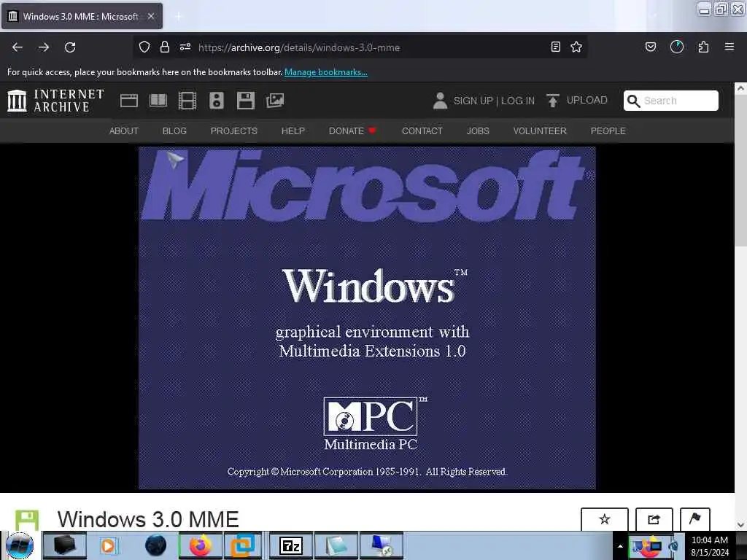Toggle reader view icon

pyautogui.click(x=555, y=47)
